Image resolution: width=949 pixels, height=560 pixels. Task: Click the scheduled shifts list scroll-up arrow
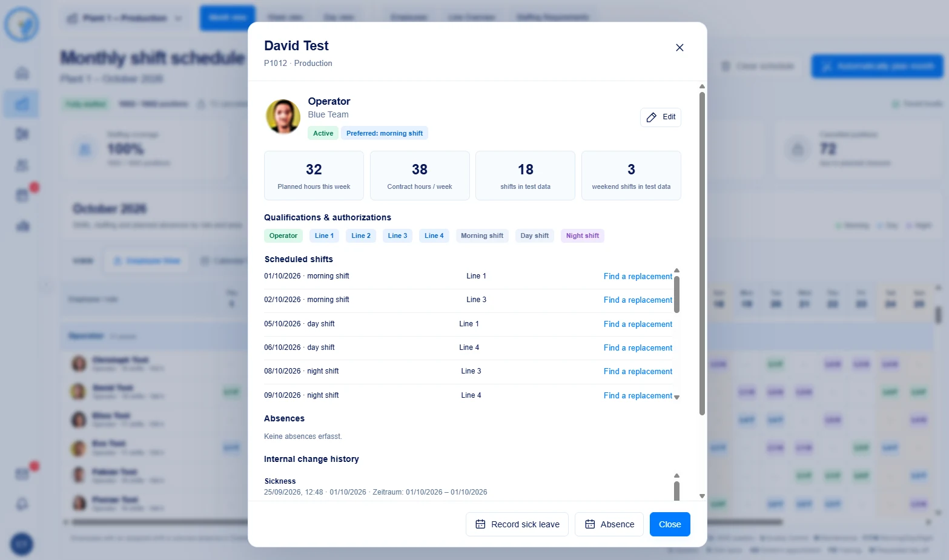[x=677, y=271]
